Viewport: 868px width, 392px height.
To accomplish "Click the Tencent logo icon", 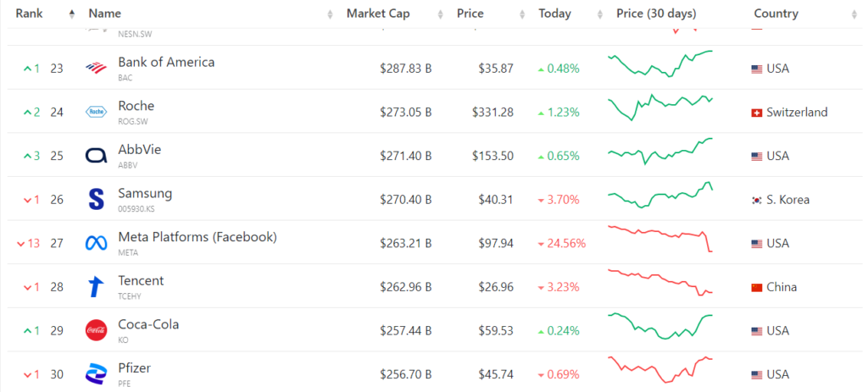I will [96, 287].
